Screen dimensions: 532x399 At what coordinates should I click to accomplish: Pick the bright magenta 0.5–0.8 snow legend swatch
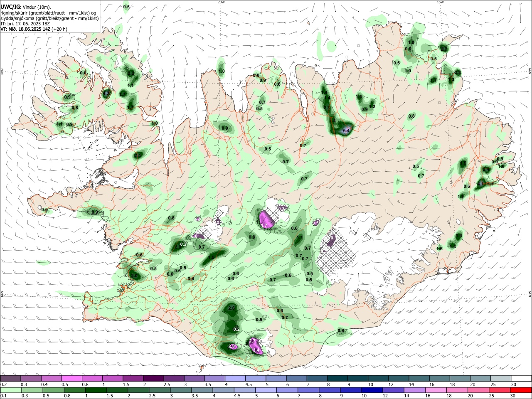72,378
